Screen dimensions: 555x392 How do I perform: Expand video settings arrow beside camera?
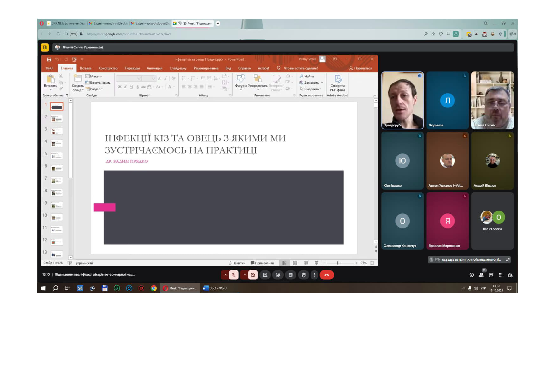(x=245, y=275)
